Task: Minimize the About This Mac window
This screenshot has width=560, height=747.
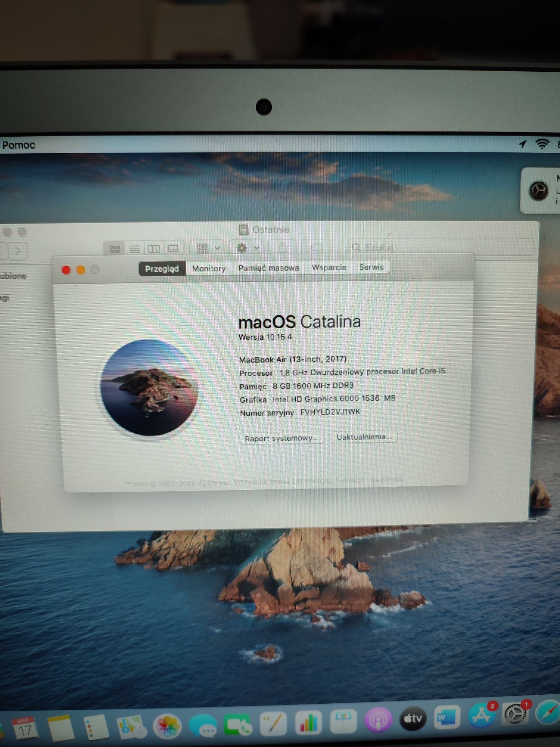Action: point(81,270)
